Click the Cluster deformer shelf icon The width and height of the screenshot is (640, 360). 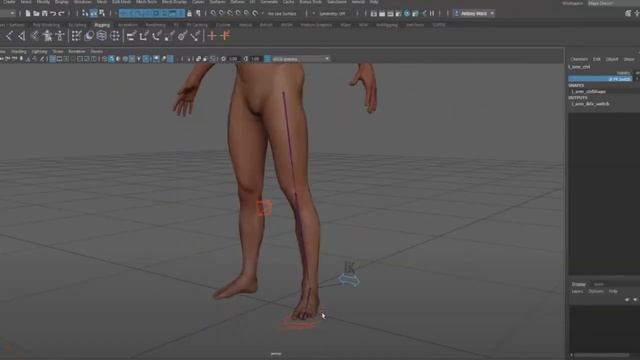[115, 36]
